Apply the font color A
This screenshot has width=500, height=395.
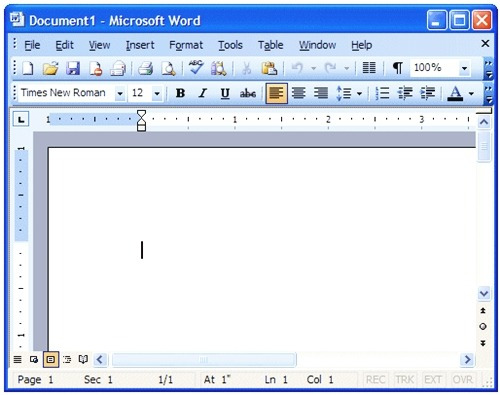[x=455, y=93]
